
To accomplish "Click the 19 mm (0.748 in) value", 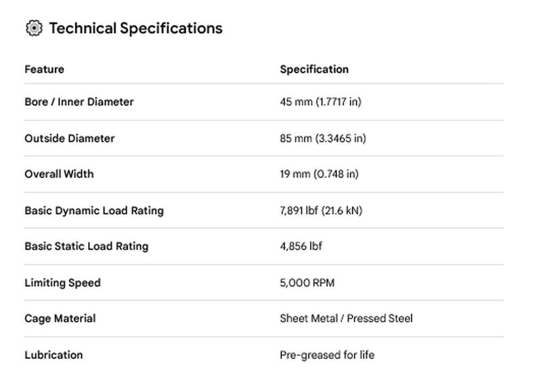I will [319, 174].
